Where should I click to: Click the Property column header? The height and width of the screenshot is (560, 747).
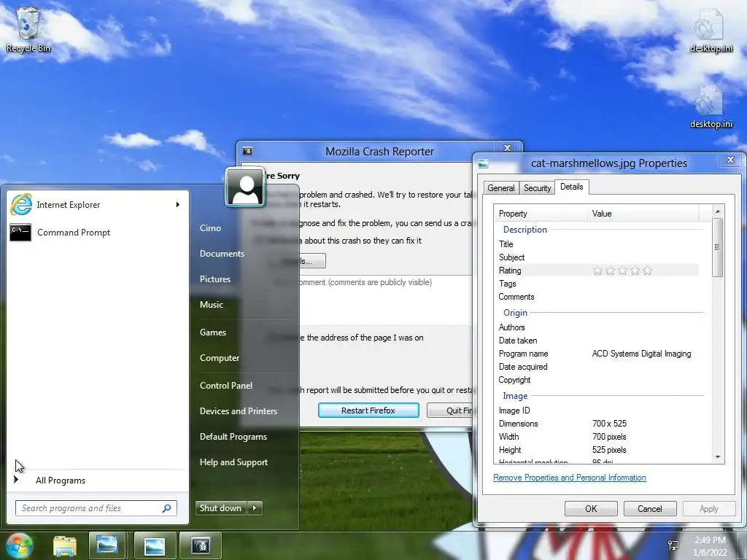pos(541,214)
